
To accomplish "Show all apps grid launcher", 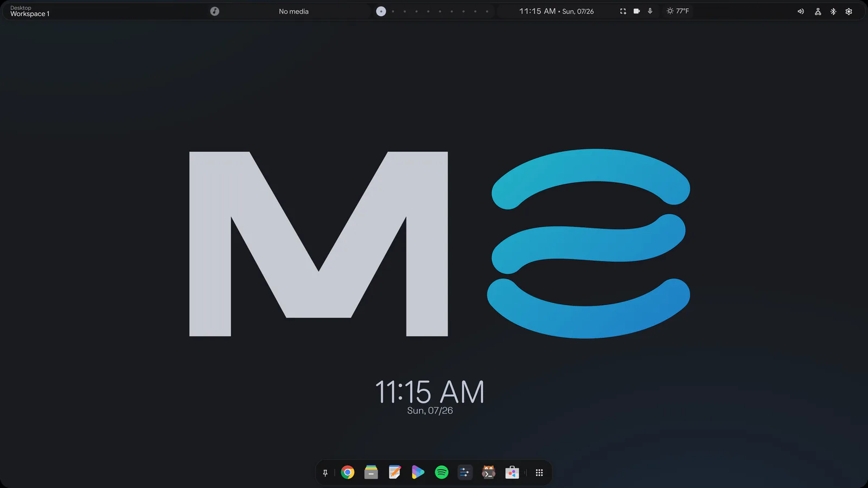I will pos(539,473).
